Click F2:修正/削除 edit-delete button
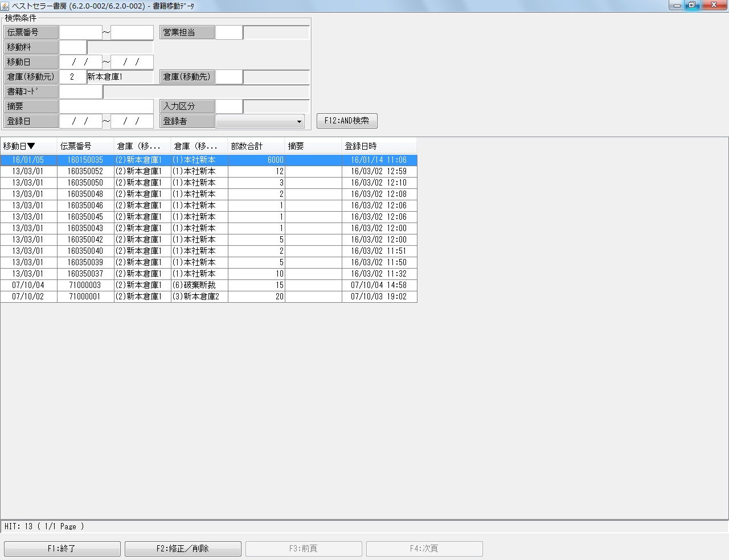Image resolution: width=729 pixels, height=560 pixels. click(183, 549)
